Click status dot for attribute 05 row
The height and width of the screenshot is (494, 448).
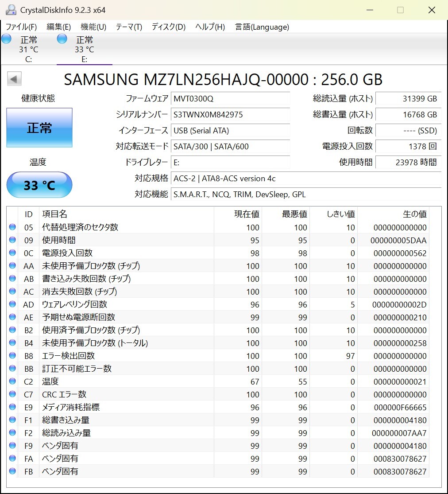[x=12, y=227]
